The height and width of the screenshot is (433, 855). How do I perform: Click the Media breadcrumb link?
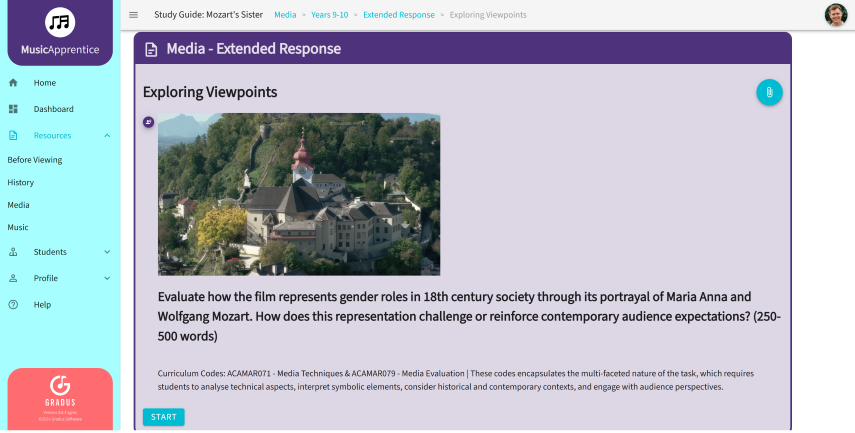(x=285, y=15)
